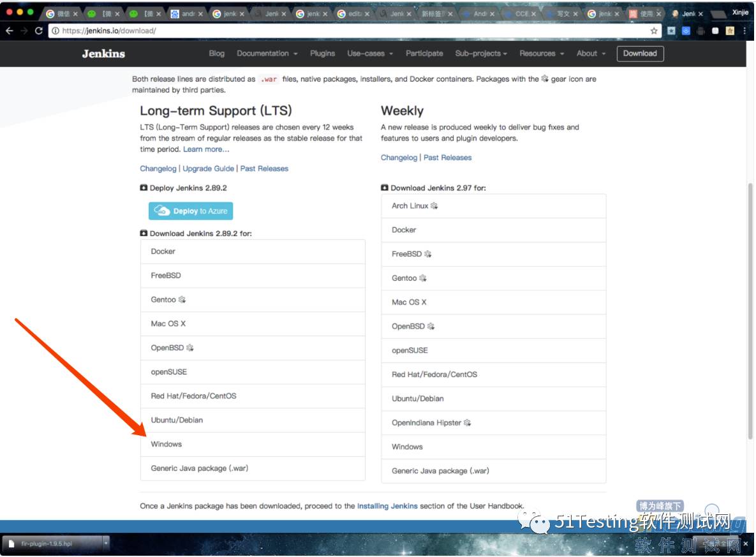Click the file icon of fir-plugin-1.9.5.hpi download

(11, 544)
